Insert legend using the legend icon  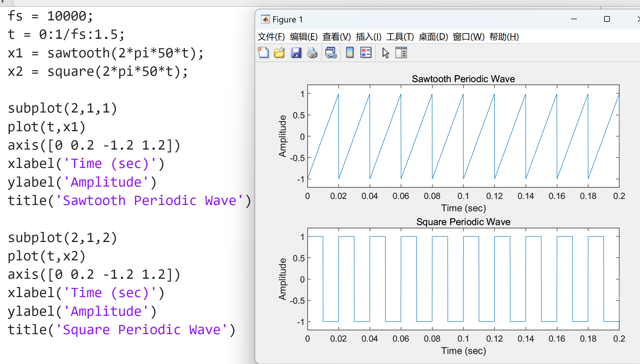(x=366, y=53)
